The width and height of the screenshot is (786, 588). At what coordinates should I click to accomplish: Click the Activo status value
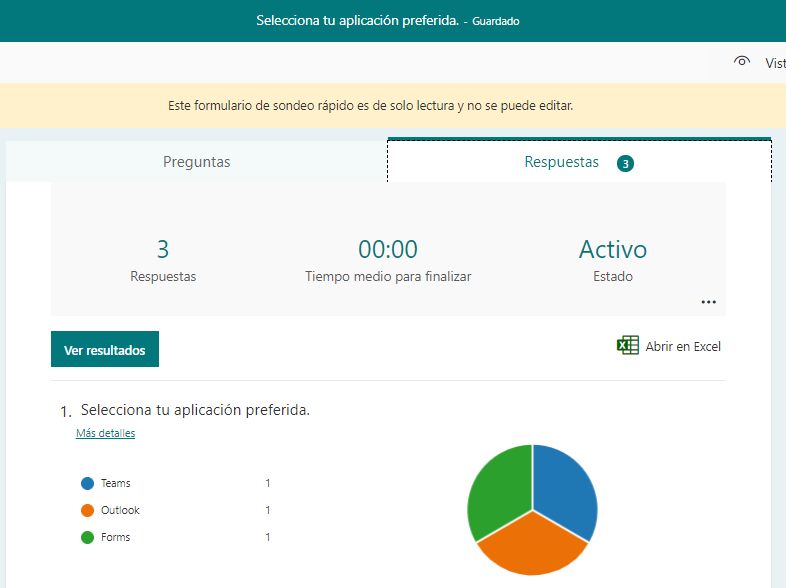coord(613,249)
